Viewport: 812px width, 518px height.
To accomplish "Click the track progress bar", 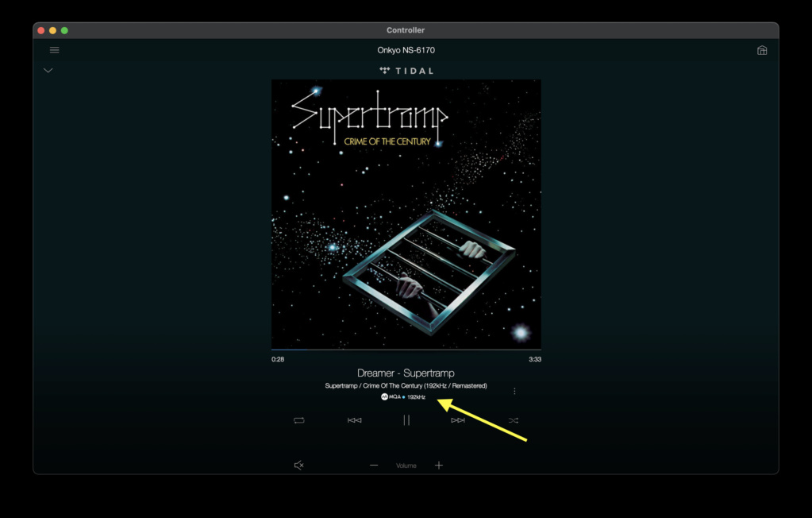I will pos(406,350).
